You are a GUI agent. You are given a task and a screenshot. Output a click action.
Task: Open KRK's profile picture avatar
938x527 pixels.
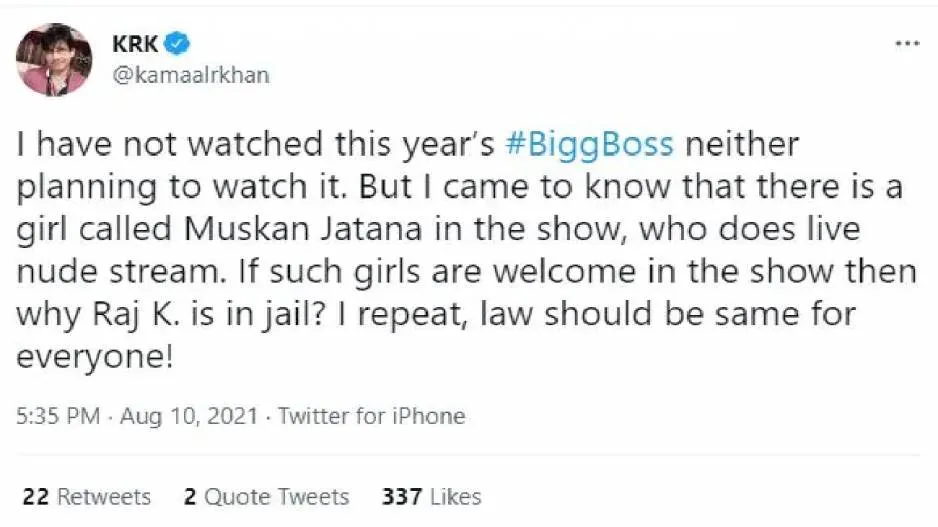point(52,59)
